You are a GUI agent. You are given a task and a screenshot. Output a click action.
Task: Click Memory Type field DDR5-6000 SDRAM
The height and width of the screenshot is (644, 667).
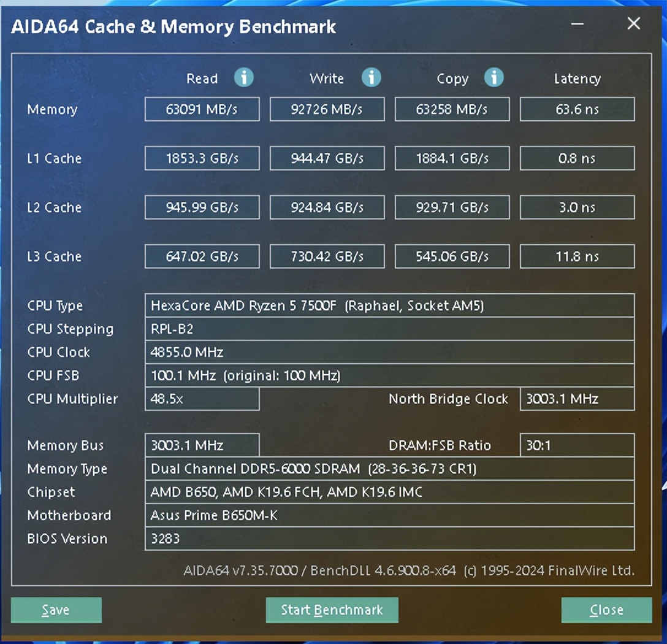(x=390, y=469)
